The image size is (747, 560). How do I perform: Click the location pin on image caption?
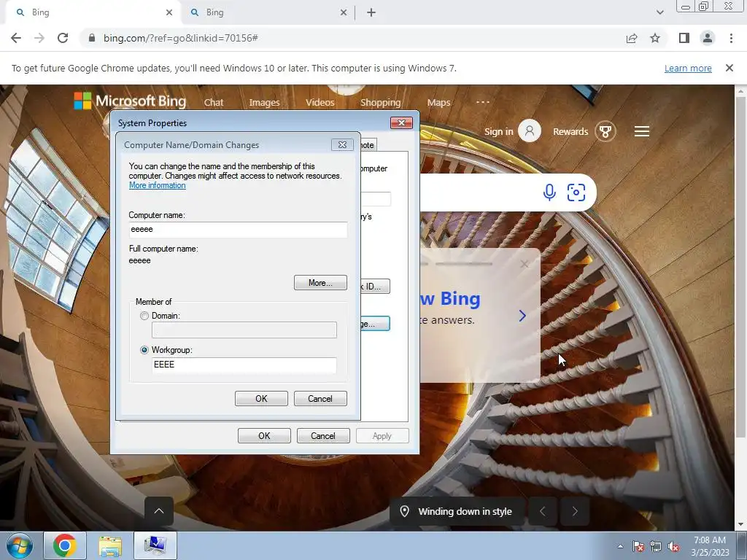pyautogui.click(x=404, y=511)
